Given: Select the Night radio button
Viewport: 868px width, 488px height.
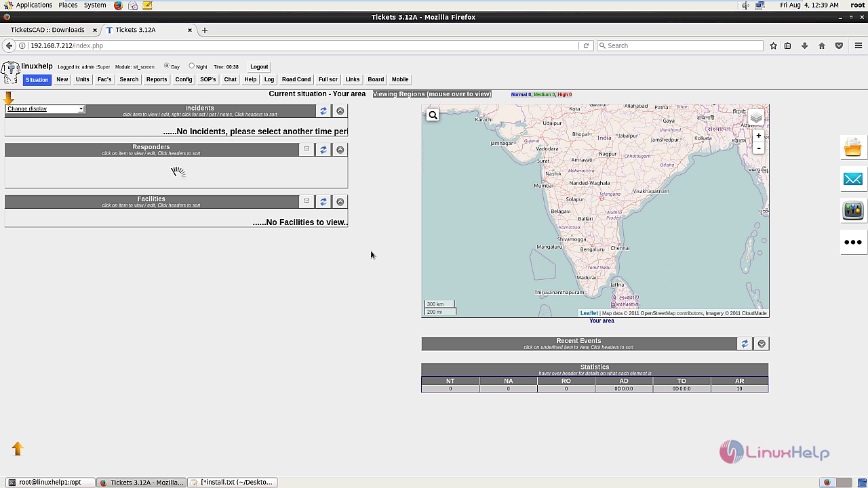Looking at the screenshot, I should point(191,66).
